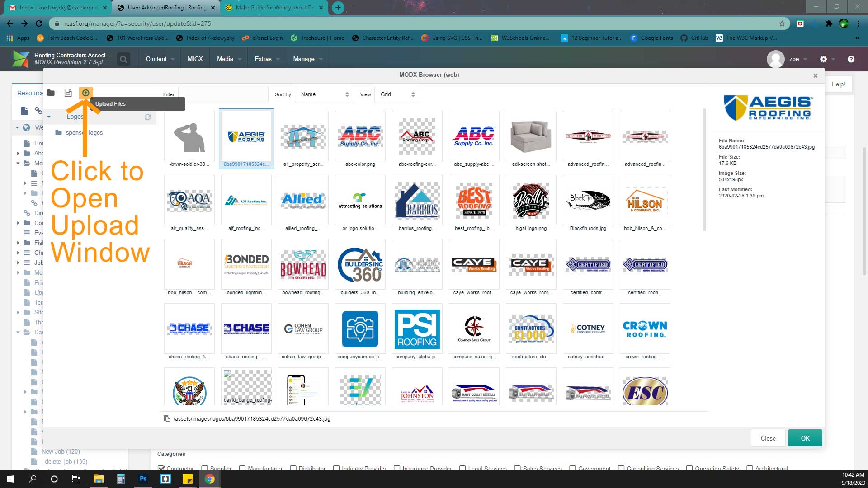This screenshot has width=868, height=488.
Task: Switch to the Make Guide for Wendy tab
Action: (x=274, y=7)
